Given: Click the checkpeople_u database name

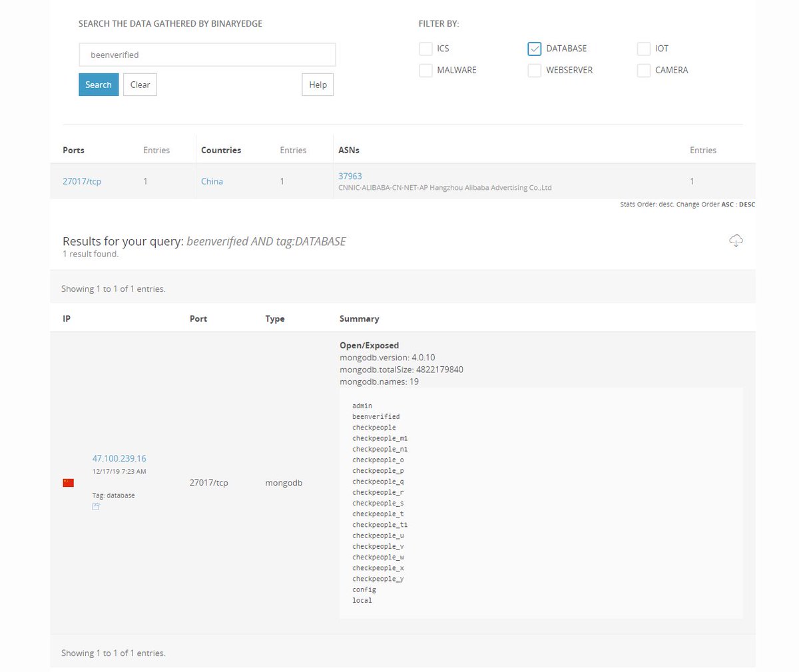Looking at the screenshot, I should pyautogui.click(x=378, y=535).
